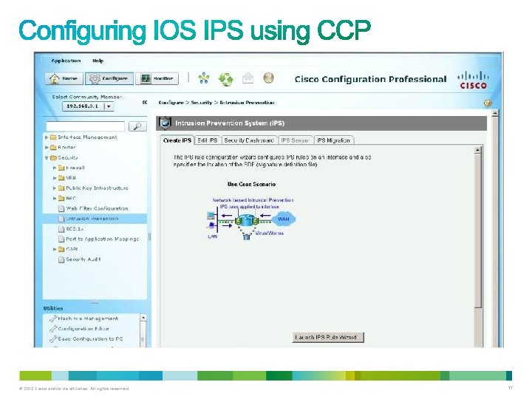This screenshot has width=532, height=399.
Task: Click the round help icon in toolbar
Action: pyautogui.click(x=269, y=78)
